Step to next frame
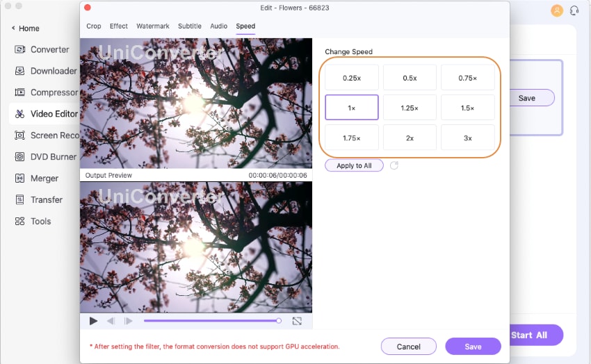This screenshot has width=591, height=364. point(129,321)
